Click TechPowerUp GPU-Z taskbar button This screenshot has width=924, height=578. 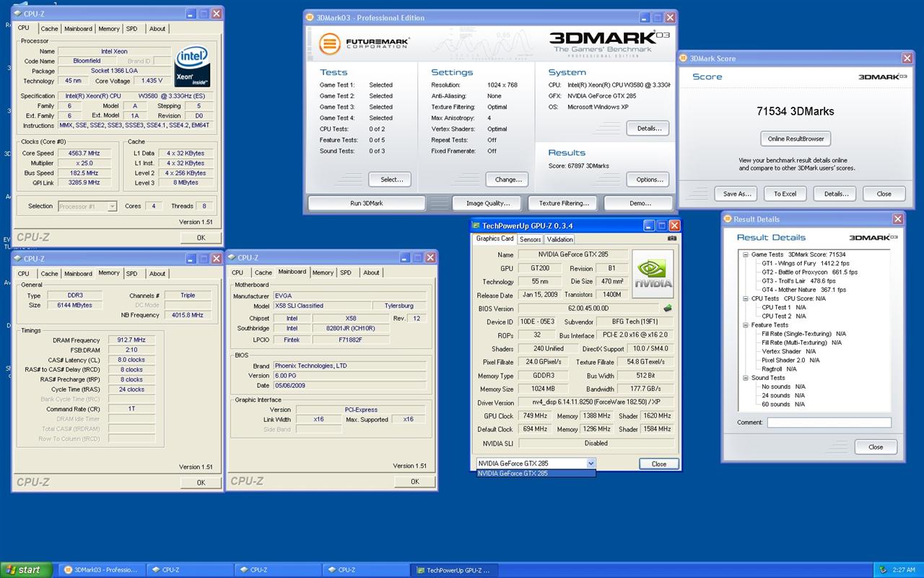pyautogui.click(x=456, y=570)
